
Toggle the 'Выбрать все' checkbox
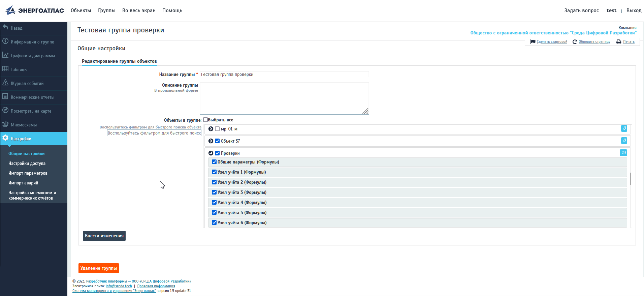point(205,120)
